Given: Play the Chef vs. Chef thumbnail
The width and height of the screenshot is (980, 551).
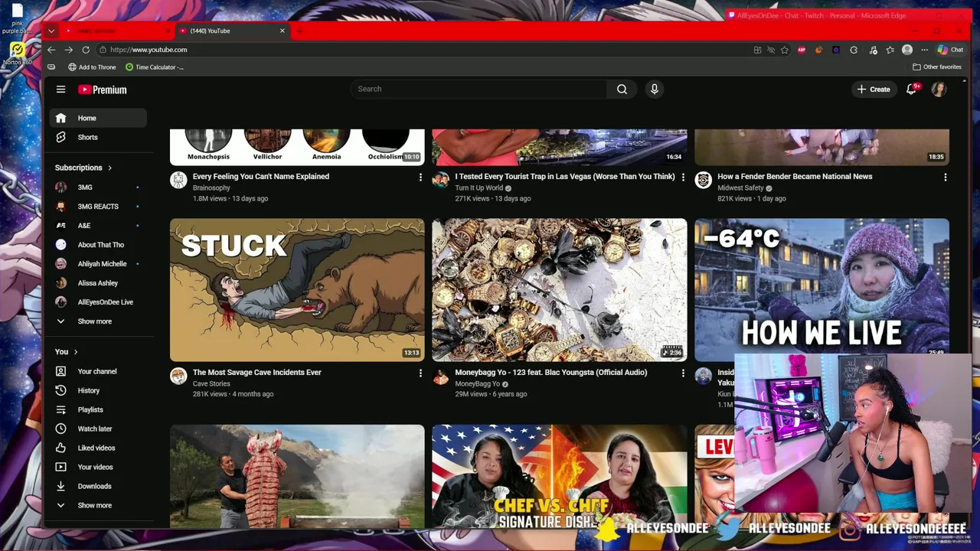Looking at the screenshot, I should 560,476.
